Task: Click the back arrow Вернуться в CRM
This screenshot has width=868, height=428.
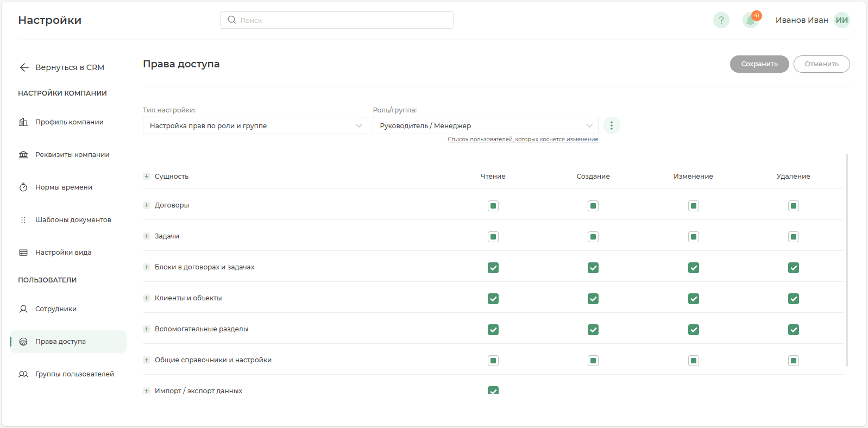Action: click(24, 67)
